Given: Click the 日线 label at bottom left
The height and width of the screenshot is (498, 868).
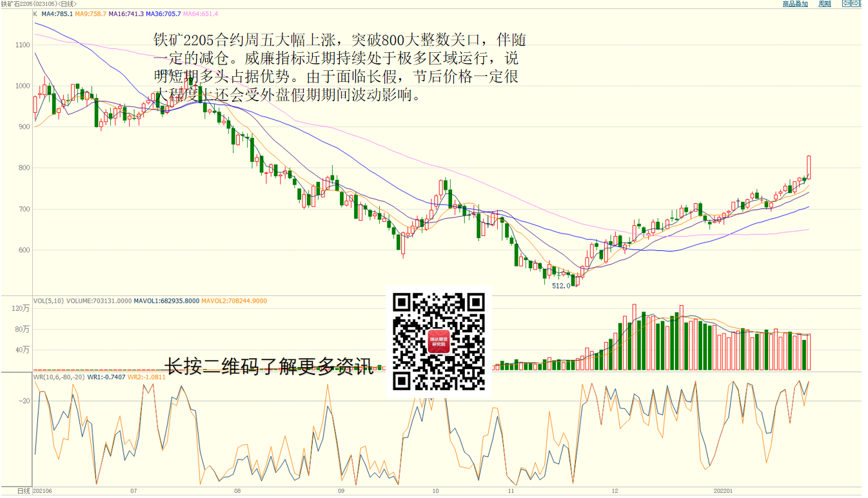Looking at the screenshot, I should [x=23, y=491].
